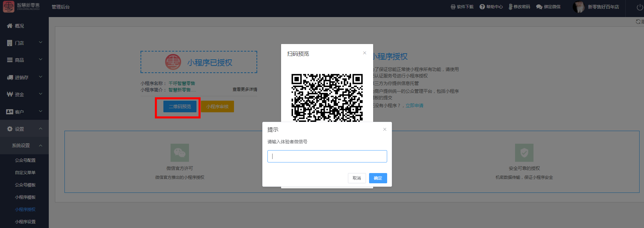Viewport: 644px width, 228px height.
Task: Click the 概况 label in sidebar
Action: point(19,26)
